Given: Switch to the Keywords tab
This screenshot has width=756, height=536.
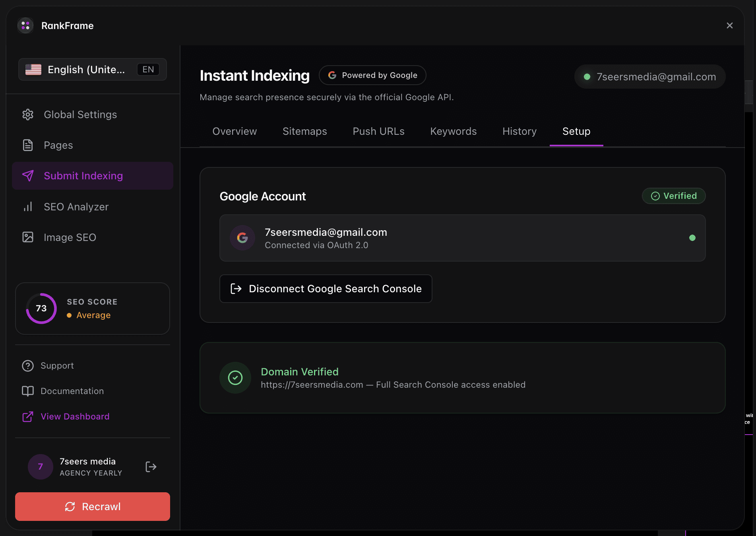Looking at the screenshot, I should click(454, 131).
